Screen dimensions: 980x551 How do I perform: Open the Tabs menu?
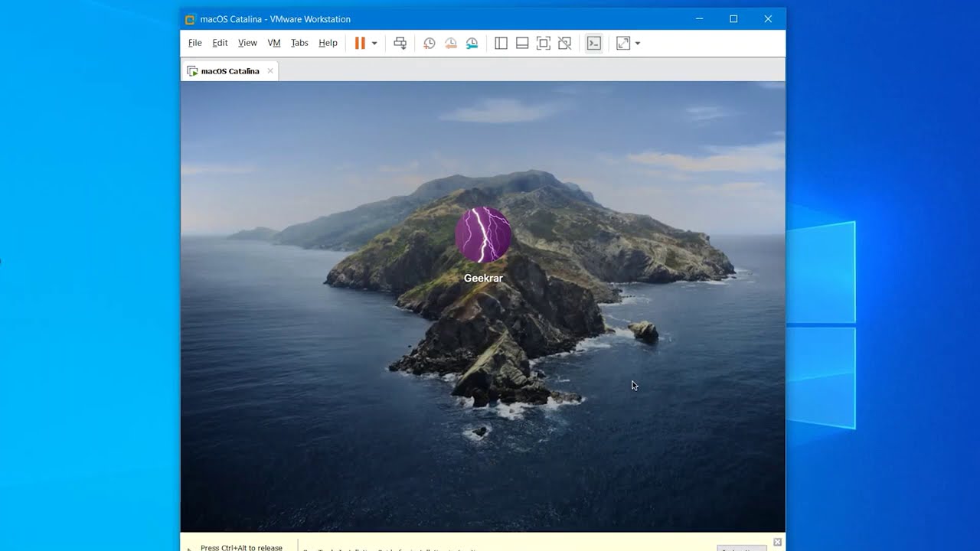tap(299, 43)
